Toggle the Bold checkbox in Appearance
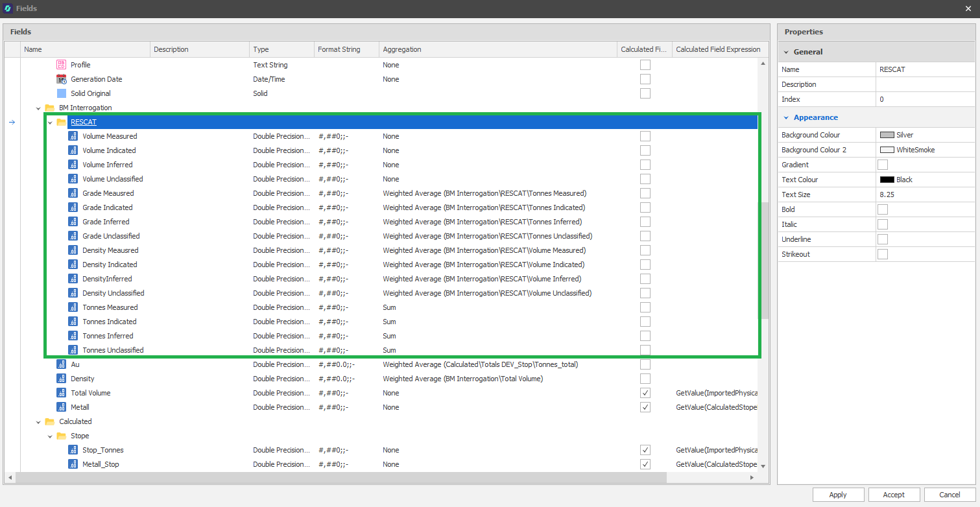Image resolution: width=980 pixels, height=507 pixels. coord(882,209)
